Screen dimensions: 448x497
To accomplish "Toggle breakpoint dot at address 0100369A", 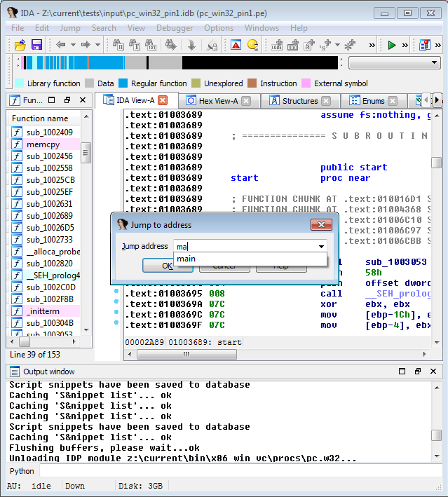I will [x=116, y=301].
